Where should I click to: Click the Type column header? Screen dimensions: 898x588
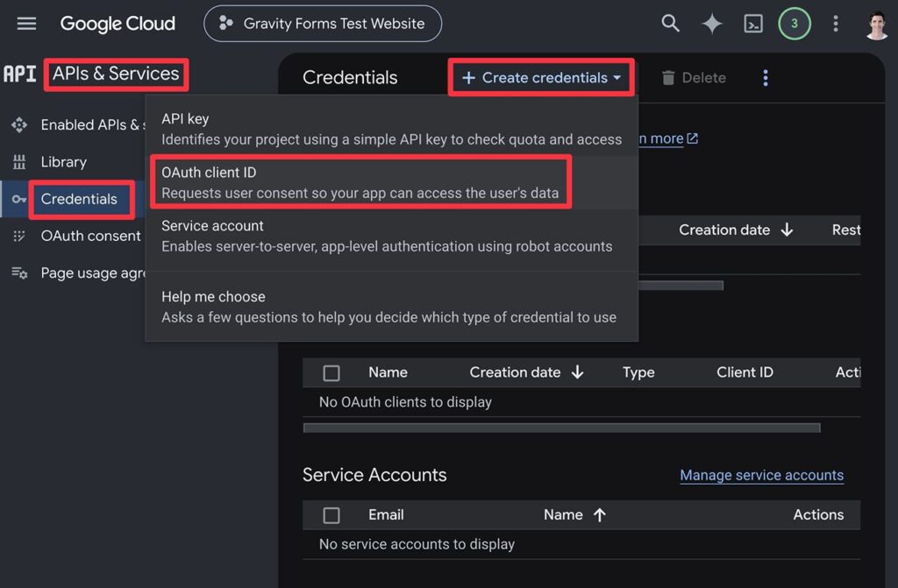click(x=638, y=372)
